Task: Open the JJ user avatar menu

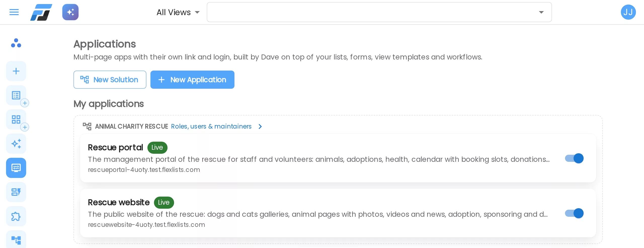Action: coord(628,12)
